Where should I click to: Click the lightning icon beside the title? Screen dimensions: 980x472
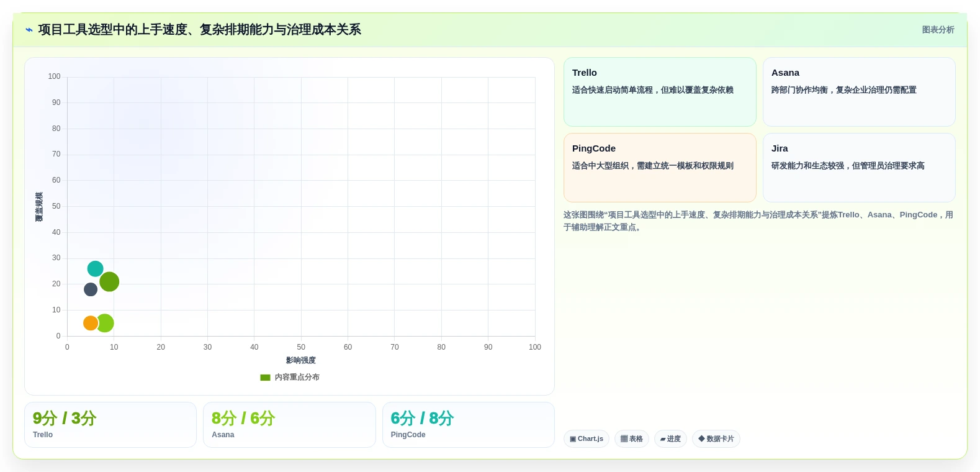tap(29, 30)
